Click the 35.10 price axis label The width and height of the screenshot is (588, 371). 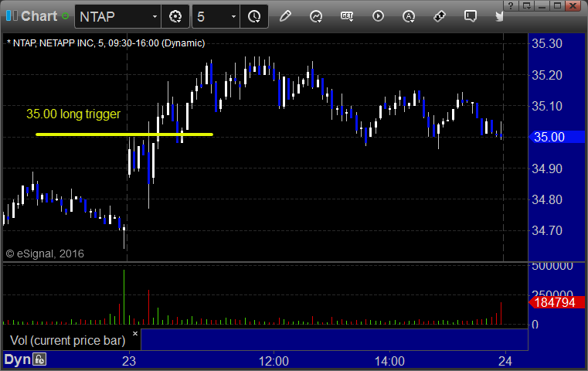coord(547,106)
